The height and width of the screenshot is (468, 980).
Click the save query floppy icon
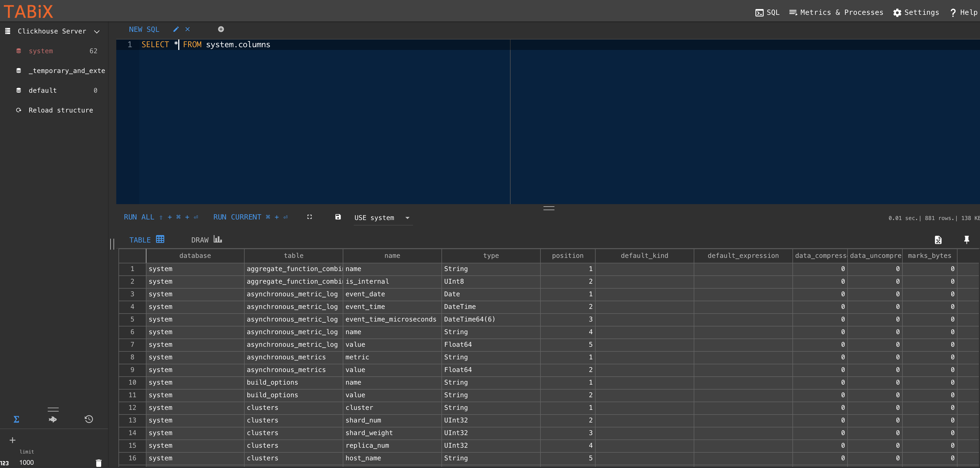point(338,217)
